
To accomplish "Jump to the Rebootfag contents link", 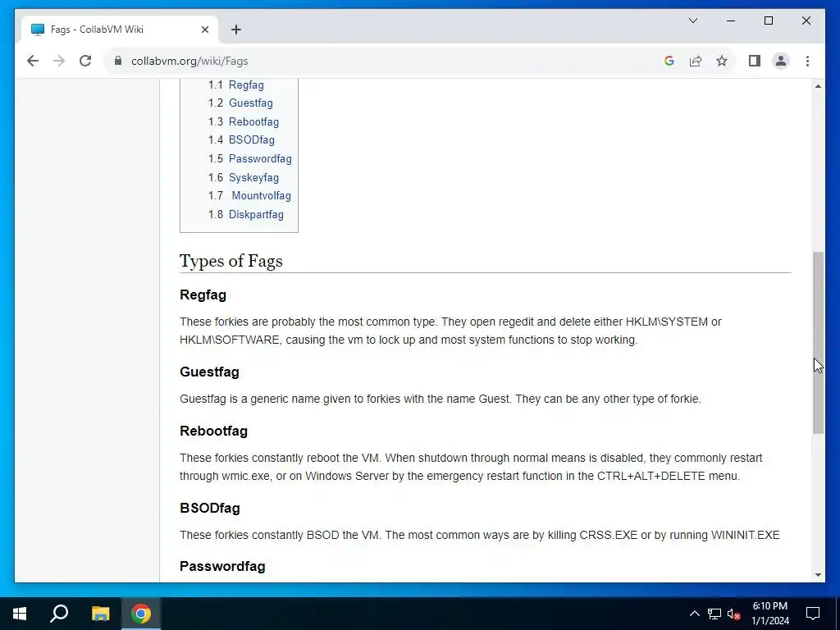I will pos(254,121).
